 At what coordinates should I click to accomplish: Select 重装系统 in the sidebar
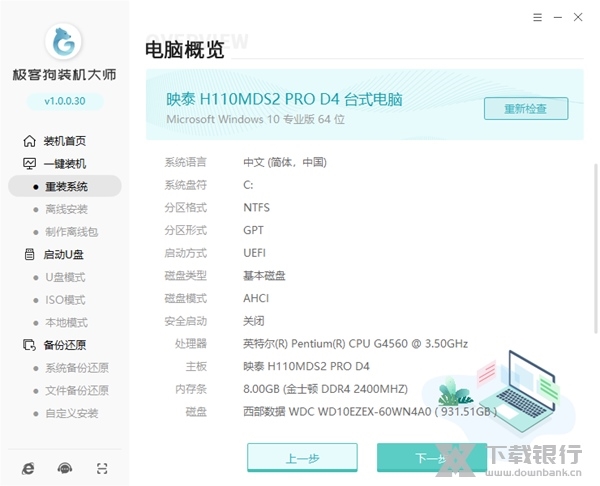click(x=65, y=187)
